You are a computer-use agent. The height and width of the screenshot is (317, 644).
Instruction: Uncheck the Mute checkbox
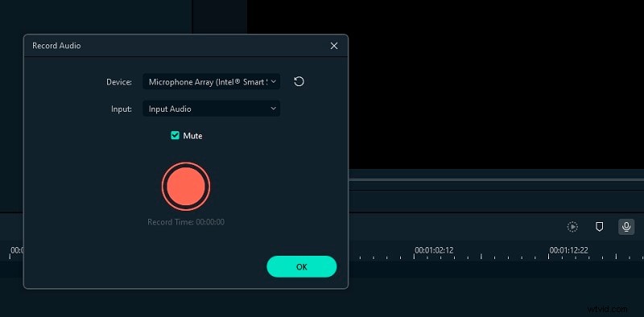175,135
